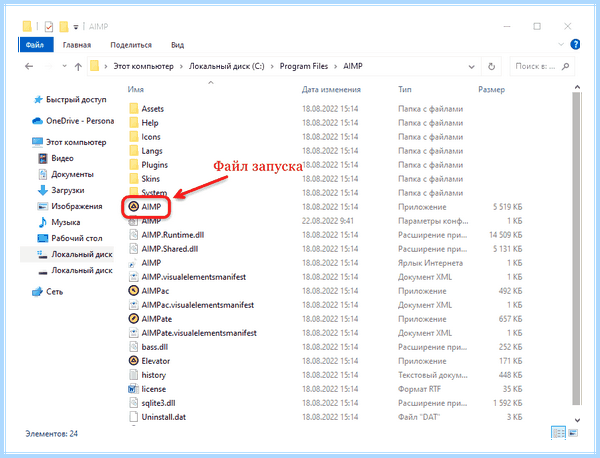Click the scroll down arrow of file list

pos(577,421)
